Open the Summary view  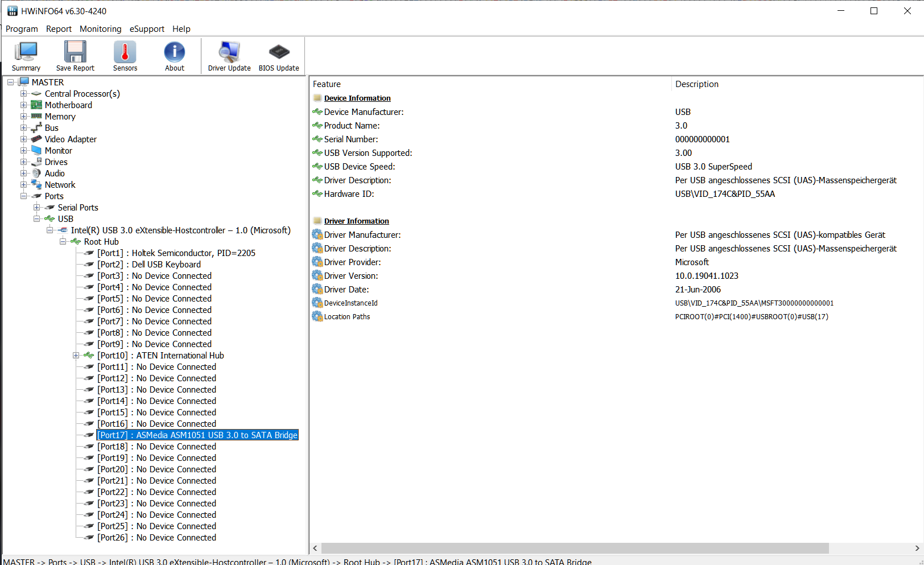coord(26,55)
